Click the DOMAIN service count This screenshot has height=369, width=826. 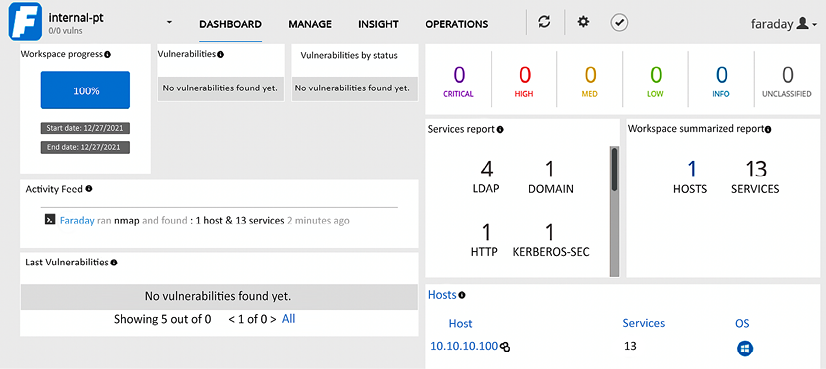(550, 177)
